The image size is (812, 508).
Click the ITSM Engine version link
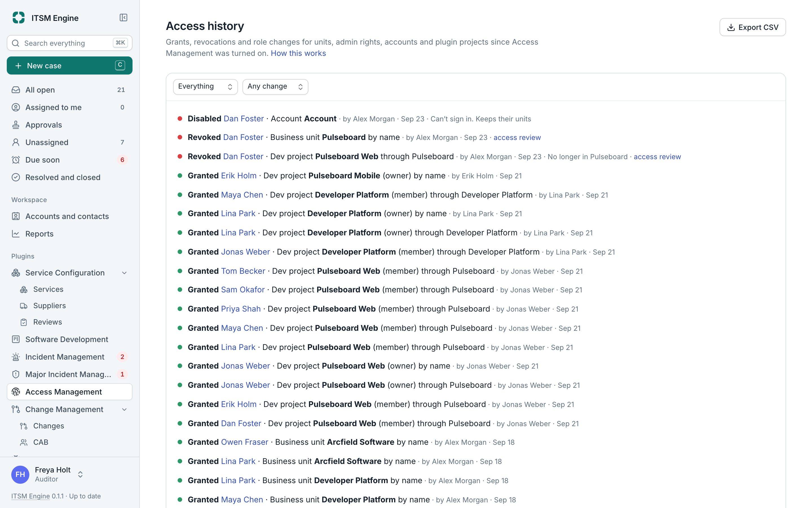coord(30,496)
